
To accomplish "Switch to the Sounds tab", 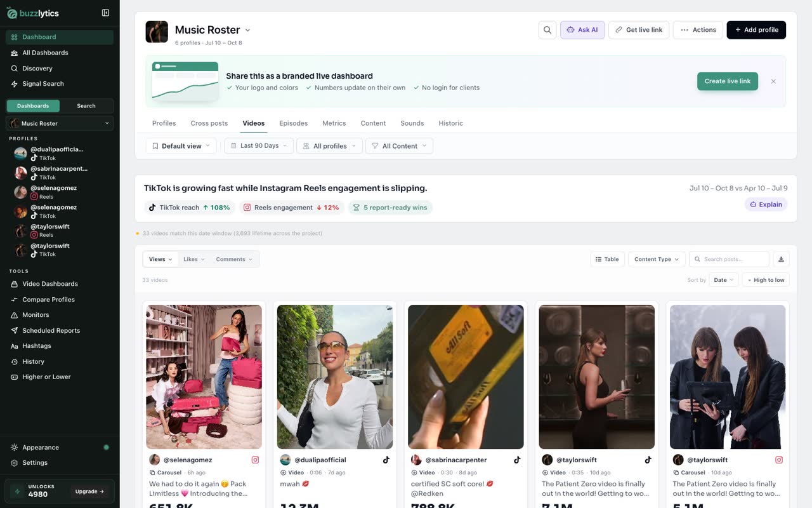I will pos(412,123).
